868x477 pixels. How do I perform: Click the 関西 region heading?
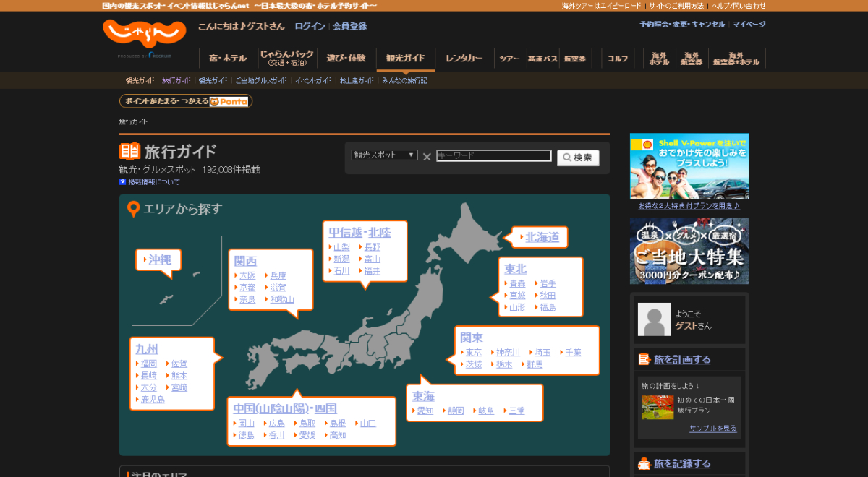(x=245, y=262)
